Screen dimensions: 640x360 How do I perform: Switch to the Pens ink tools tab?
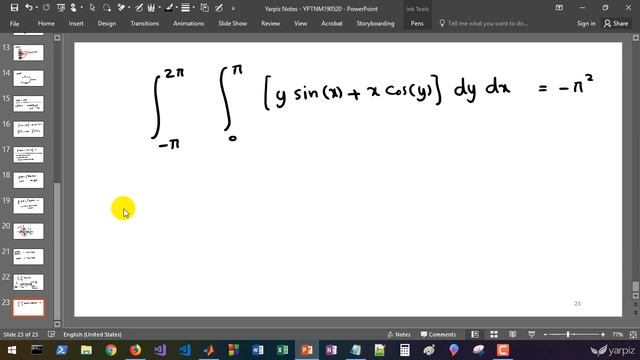pos(417,23)
